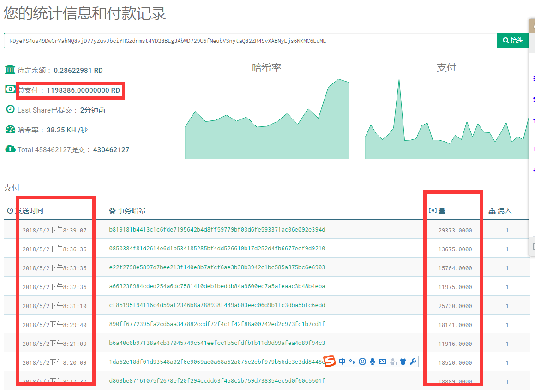Open transaction hash 0850384f81d2614e
This screenshot has width=535, height=392.
click(x=217, y=249)
